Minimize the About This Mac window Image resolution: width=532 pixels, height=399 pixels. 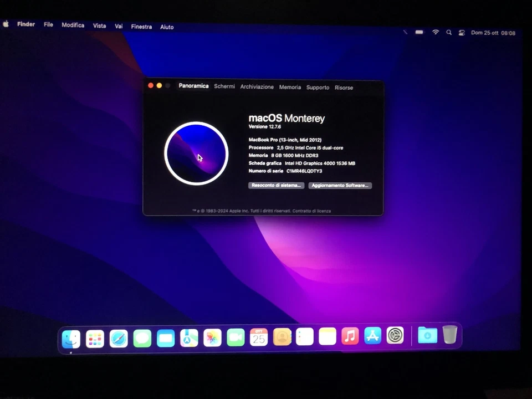pyautogui.click(x=159, y=85)
